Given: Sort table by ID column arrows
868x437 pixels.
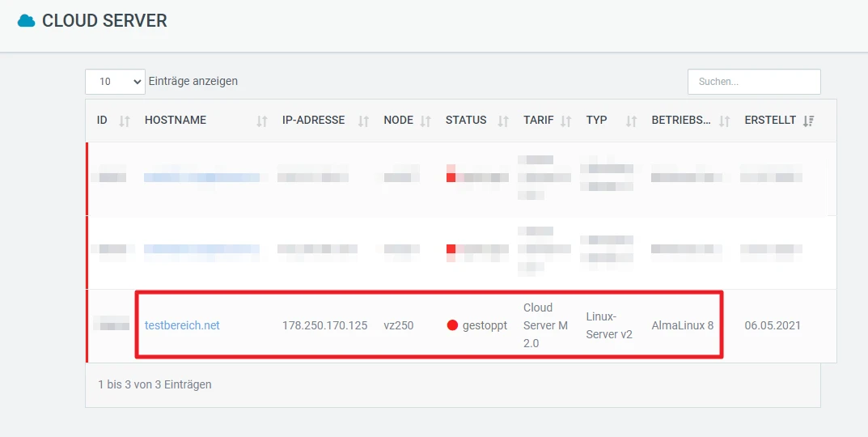Looking at the screenshot, I should point(124,121).
